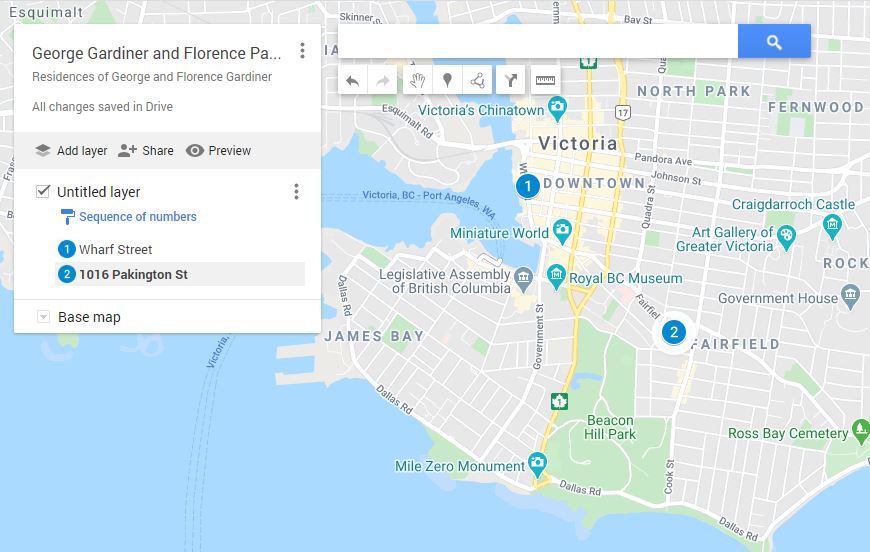Select the Add directions tool

[511, 81]
